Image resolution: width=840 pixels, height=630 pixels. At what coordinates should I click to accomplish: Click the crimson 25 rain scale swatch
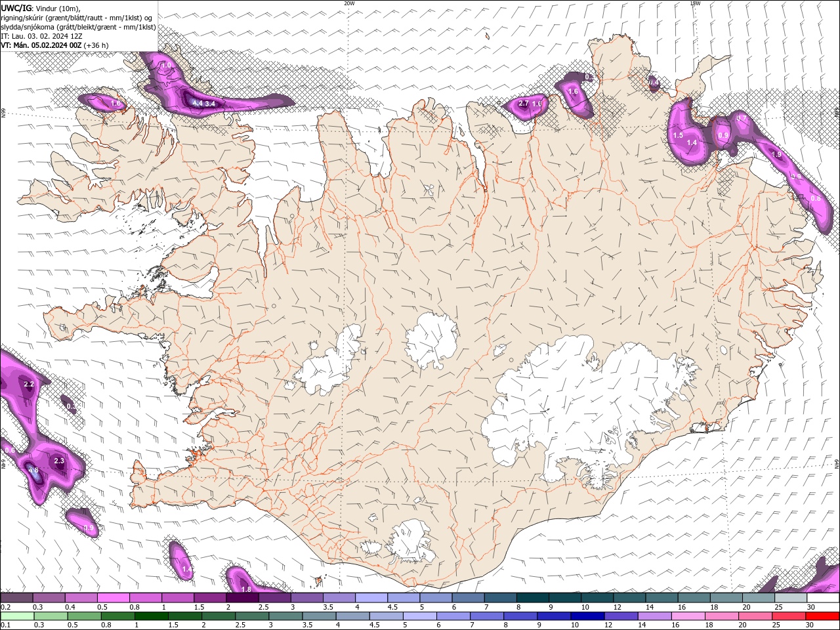pyautogui.click(x=788, y=616)
